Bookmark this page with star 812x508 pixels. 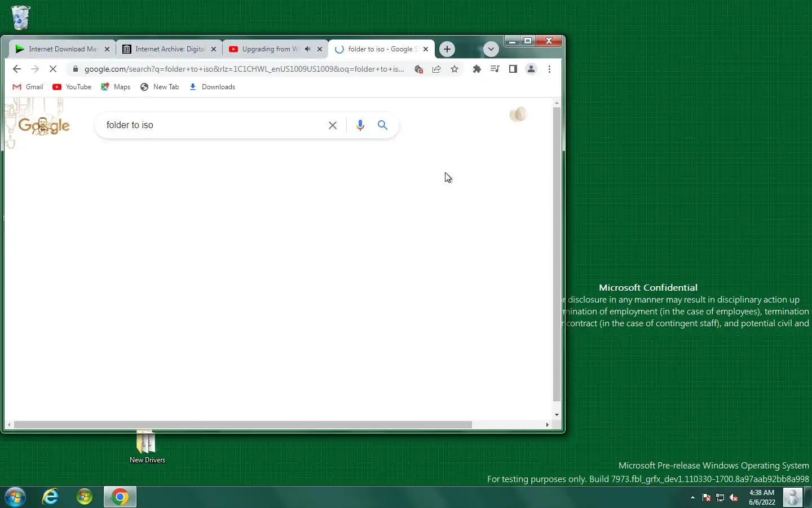454,69
